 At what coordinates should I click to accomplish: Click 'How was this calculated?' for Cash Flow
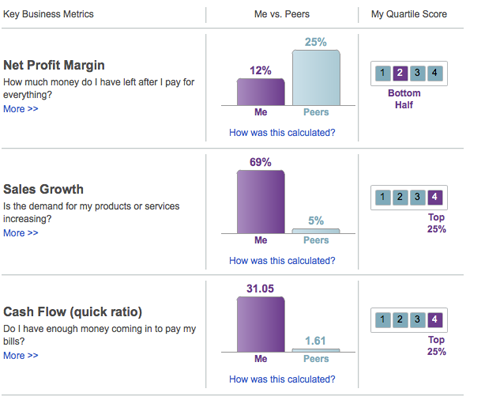click(x=282, y=379)
